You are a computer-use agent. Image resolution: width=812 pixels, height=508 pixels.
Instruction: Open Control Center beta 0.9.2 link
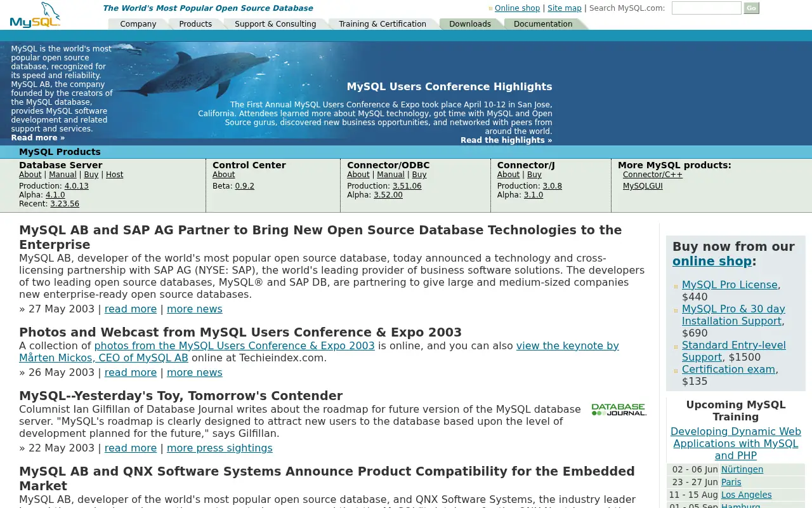click(245, 186)
